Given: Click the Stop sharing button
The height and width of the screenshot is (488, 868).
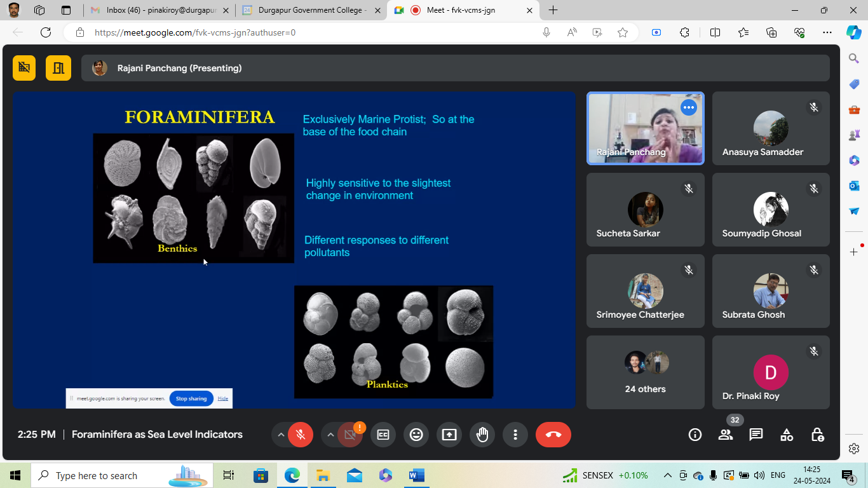Looking at the screenshot, I should pyautogui.click(x=191, y=398).
